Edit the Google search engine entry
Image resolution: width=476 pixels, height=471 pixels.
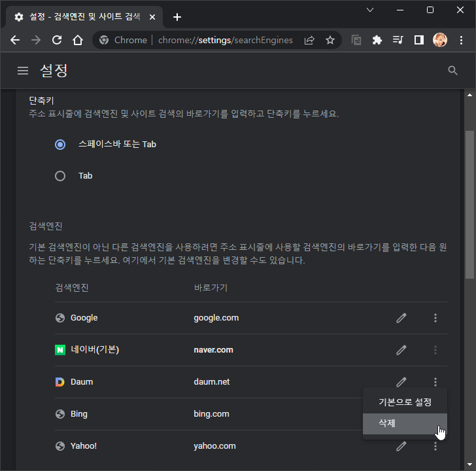click(x=401, y=318)
